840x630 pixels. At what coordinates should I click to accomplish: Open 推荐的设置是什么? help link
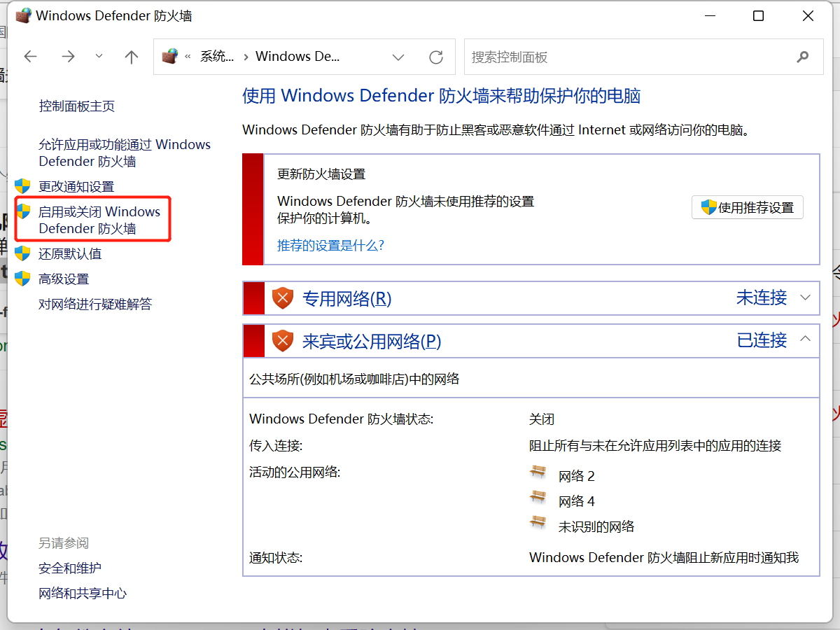tap(331, 246)
